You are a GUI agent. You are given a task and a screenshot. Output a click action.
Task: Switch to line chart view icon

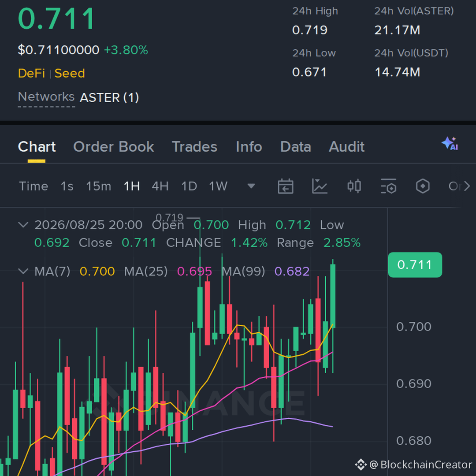pyautogui.click(x=320, y=186)
